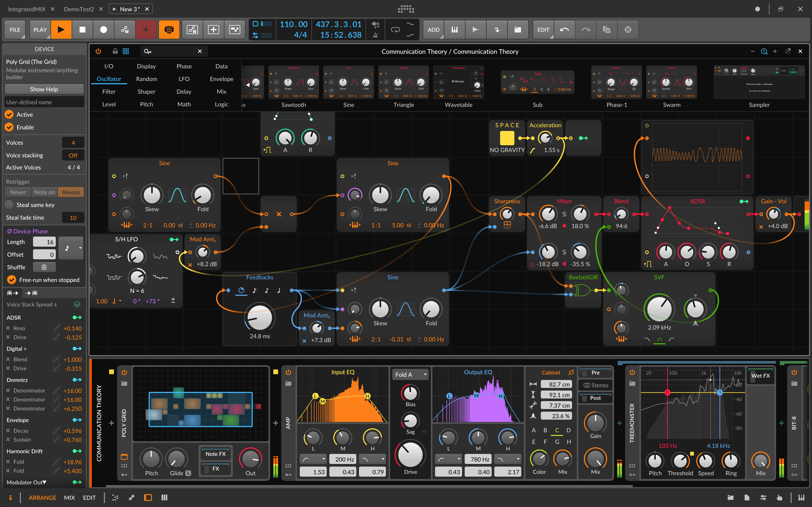Click the undo arrow icon next to EDIT

click(x=565, y=30)
